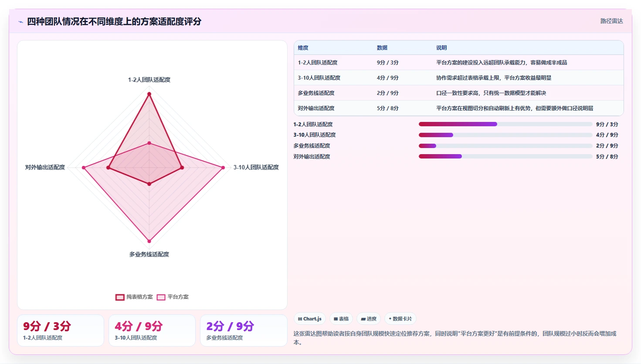This screenshot has height=364, width=641.
Task: Click table cell 2分 / 9分
Action: 388,93
